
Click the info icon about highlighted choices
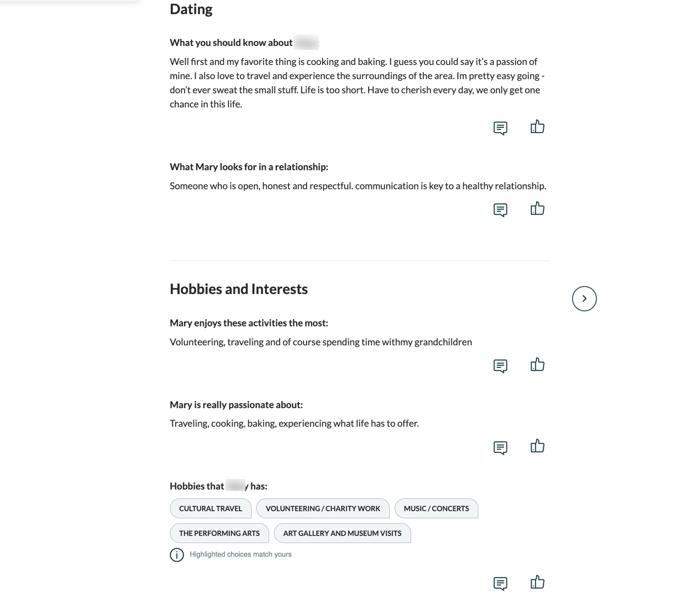point(177,555)
